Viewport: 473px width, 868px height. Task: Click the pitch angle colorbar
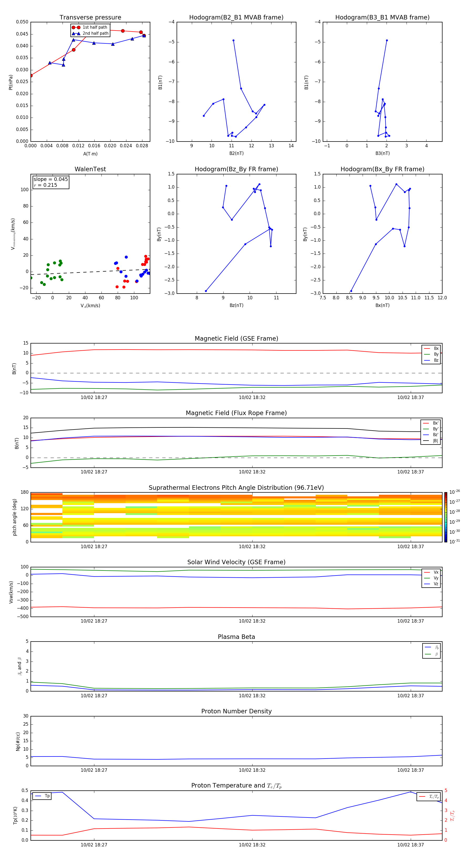tap(446, 517)
